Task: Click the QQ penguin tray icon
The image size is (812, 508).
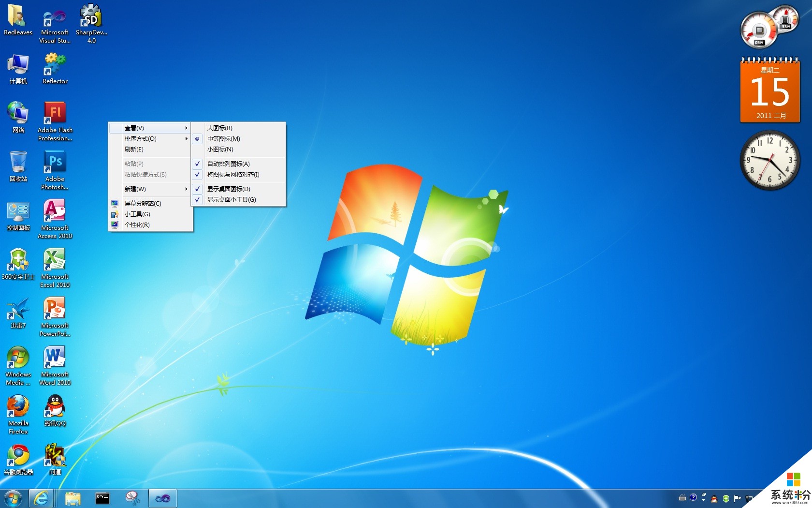Action: click(714, 499)
